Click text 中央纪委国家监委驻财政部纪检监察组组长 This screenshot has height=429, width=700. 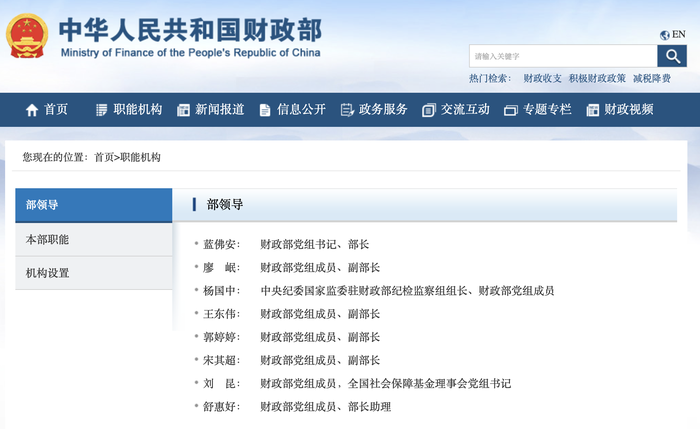click(364, 291)
